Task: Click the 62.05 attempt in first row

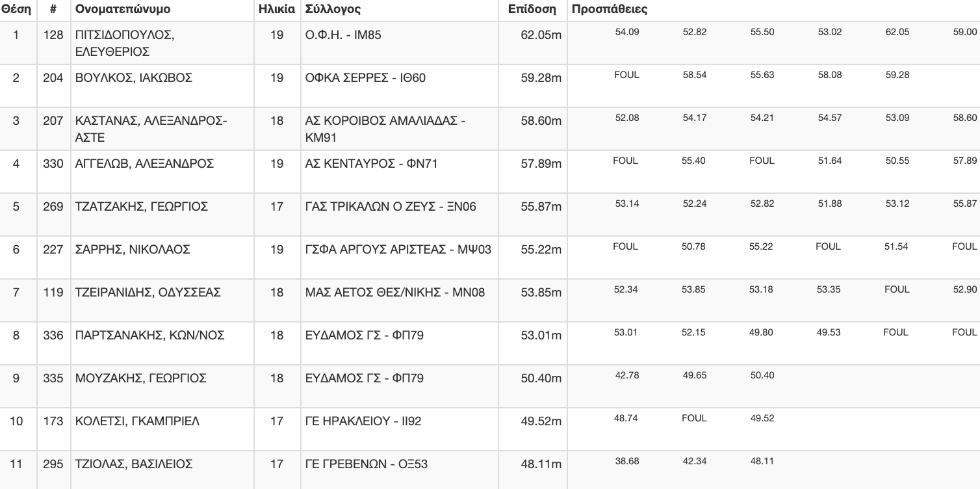Action: [897, 32]
